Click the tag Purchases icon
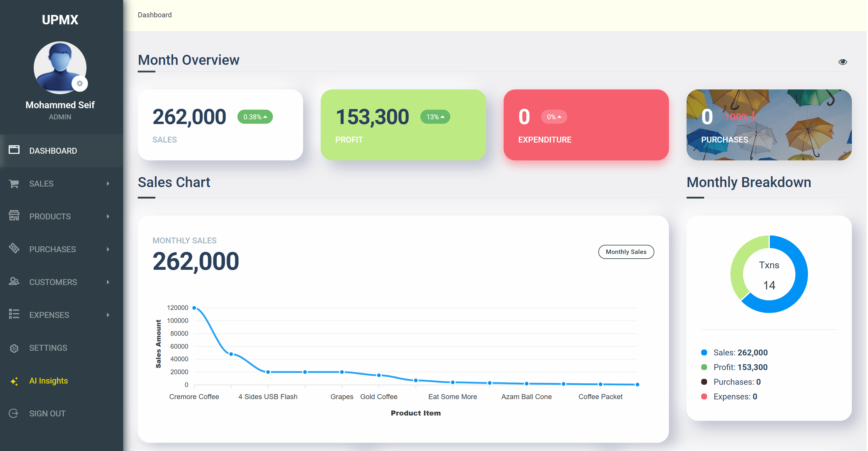 point(14,248)
